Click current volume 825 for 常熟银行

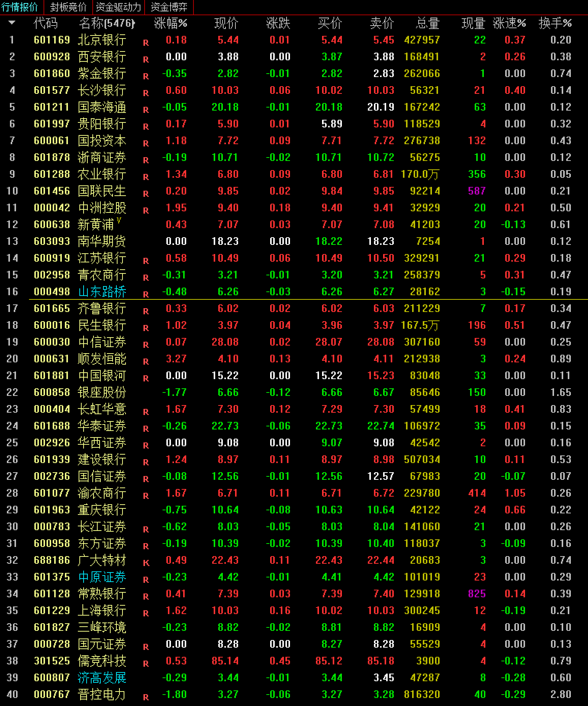(x=477, y=594)
